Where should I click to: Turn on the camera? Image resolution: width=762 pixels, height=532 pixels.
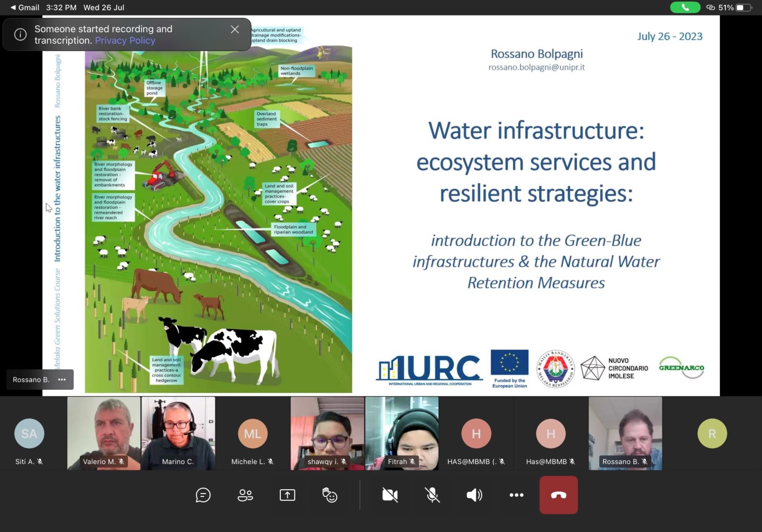click(390, 495)
